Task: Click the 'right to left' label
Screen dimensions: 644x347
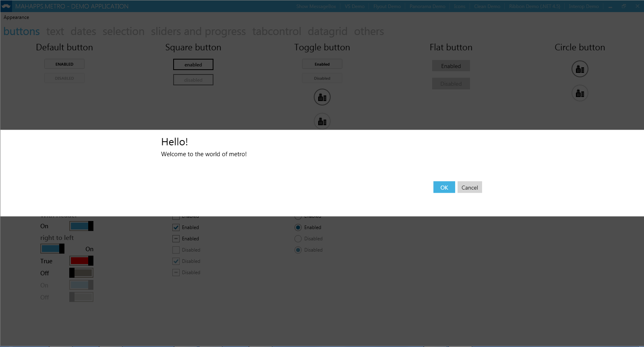Action: click(57, 238)
